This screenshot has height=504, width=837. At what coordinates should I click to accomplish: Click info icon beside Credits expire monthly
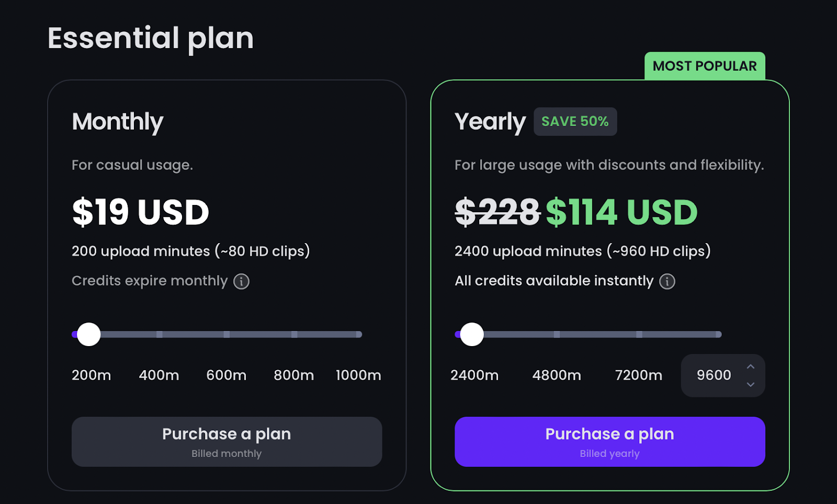coord(241,281)
